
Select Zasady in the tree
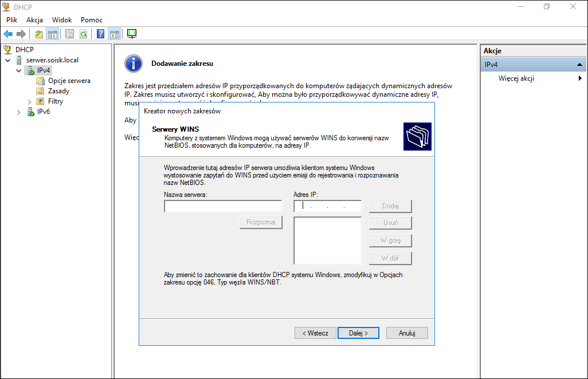pos(58,91)
